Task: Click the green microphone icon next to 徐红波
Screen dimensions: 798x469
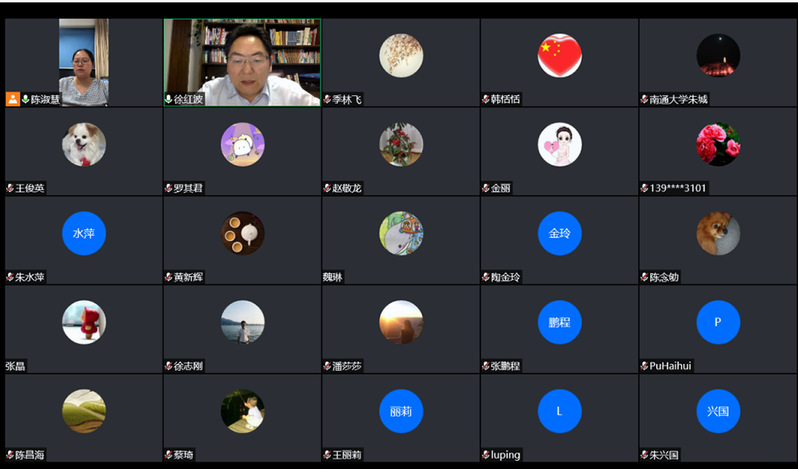Action: pos(169,99)
